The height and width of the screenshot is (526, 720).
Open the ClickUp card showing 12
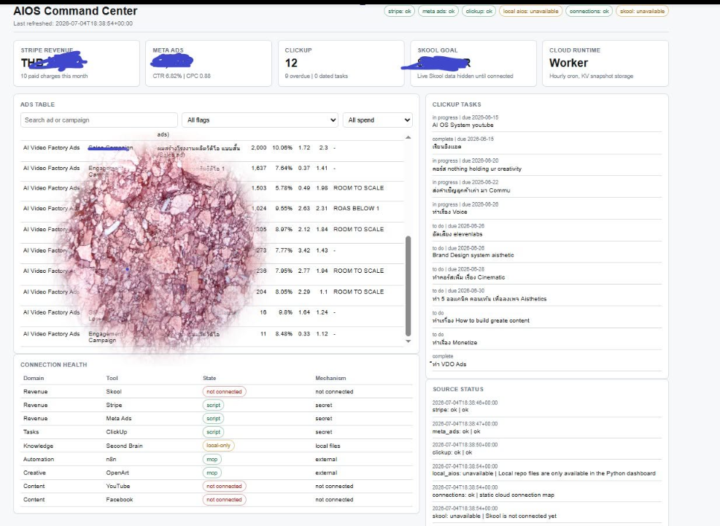tap(341, 63)
